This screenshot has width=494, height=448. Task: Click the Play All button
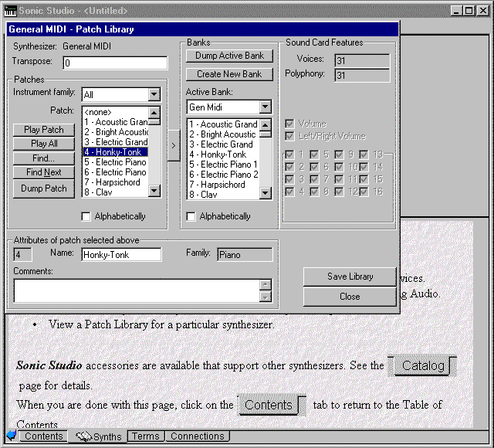(x=44, y=144)
